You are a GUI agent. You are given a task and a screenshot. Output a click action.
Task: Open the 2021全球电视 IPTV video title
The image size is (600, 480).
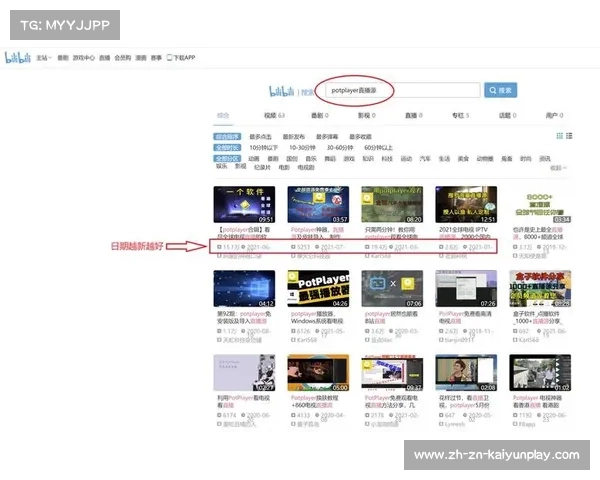(x=464, y=233)
